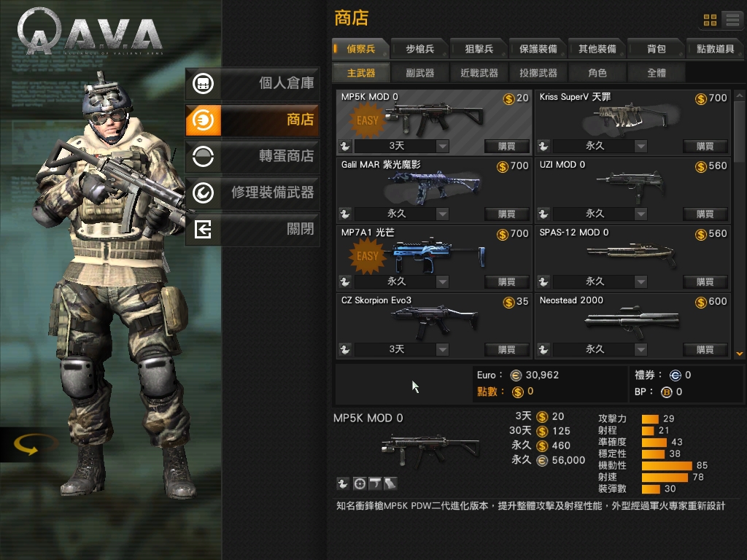The width and height of the screenshot is (747, 560).
Task: Open duration dropdown for UZI MOD 0
Action: click(x=640, y=214)
